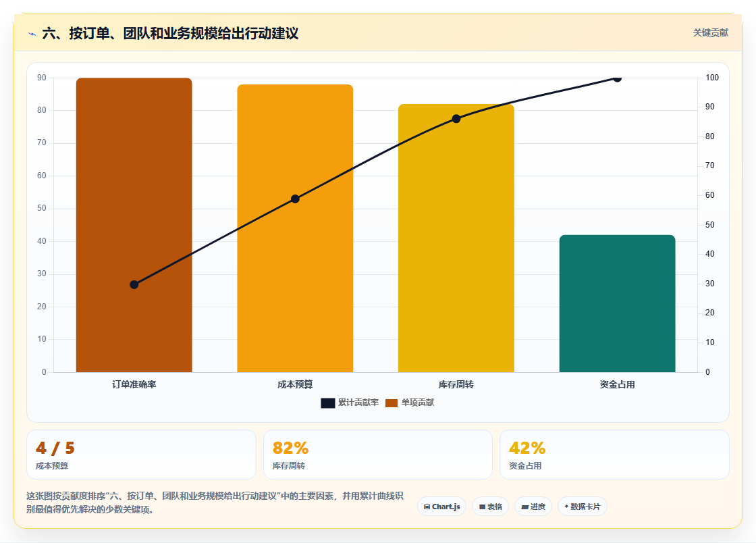Click the 库存周转 yellow bar

tap(456, 238)
